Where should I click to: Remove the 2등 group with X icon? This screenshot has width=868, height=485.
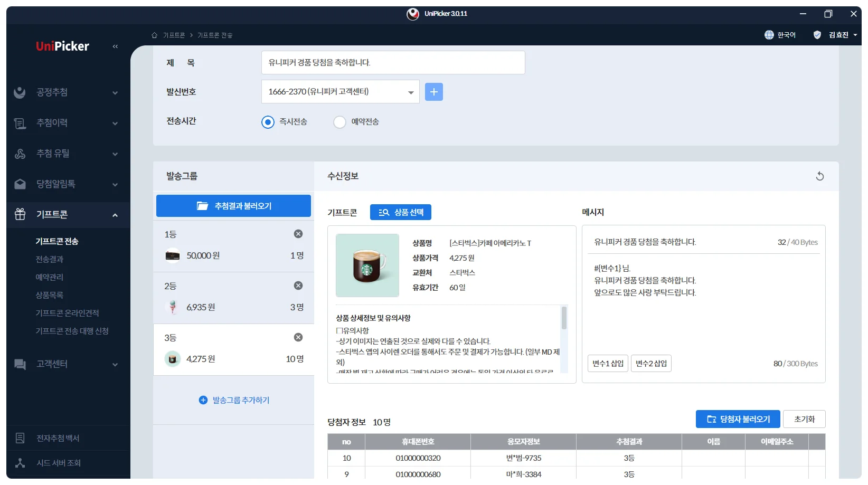tap(298, 286)
